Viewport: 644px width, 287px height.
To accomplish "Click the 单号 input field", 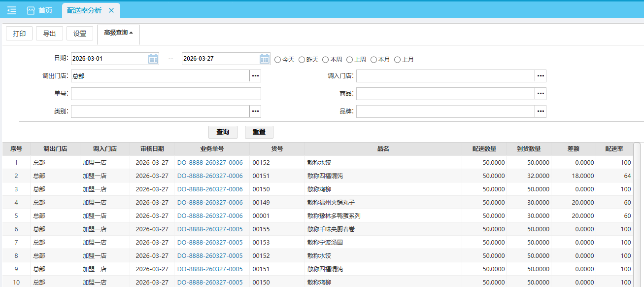I will 166,94.
